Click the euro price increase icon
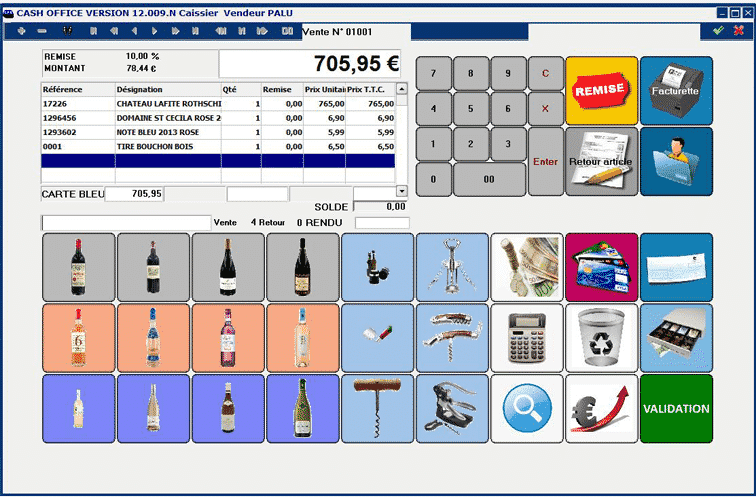Screen dimensions: 756x497 [601, 408]
